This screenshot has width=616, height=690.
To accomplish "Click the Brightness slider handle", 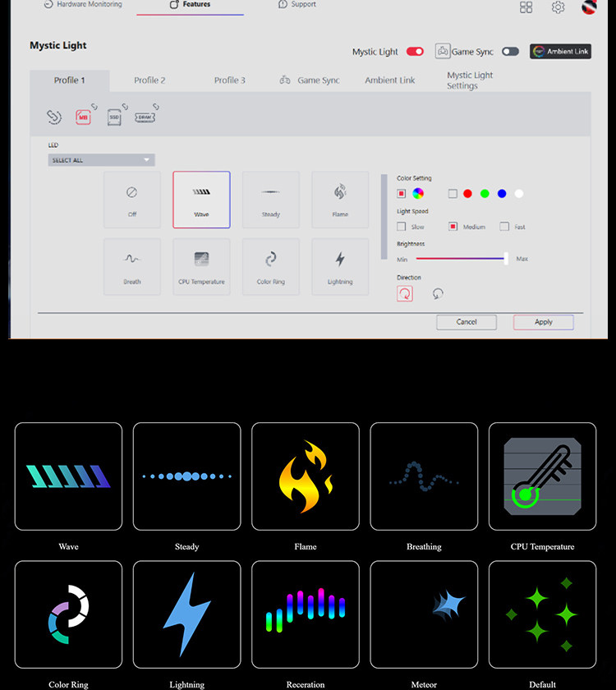I will pos(506,259).
